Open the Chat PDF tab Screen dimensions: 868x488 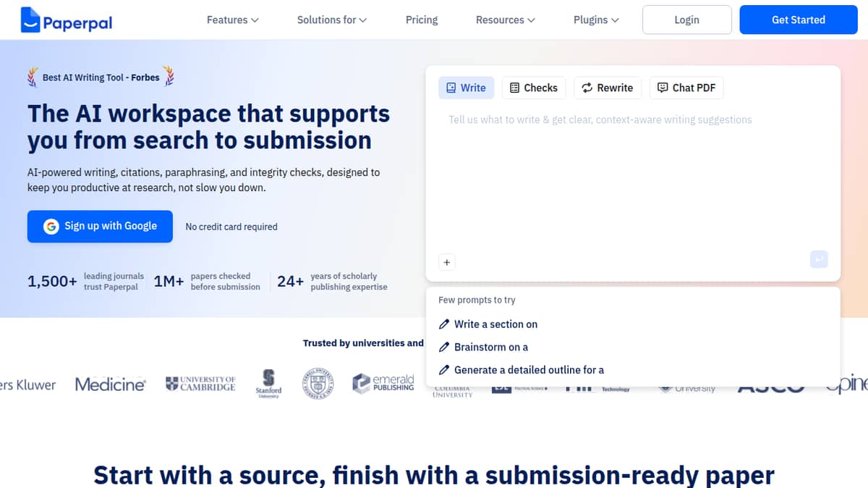coord(686,88)
